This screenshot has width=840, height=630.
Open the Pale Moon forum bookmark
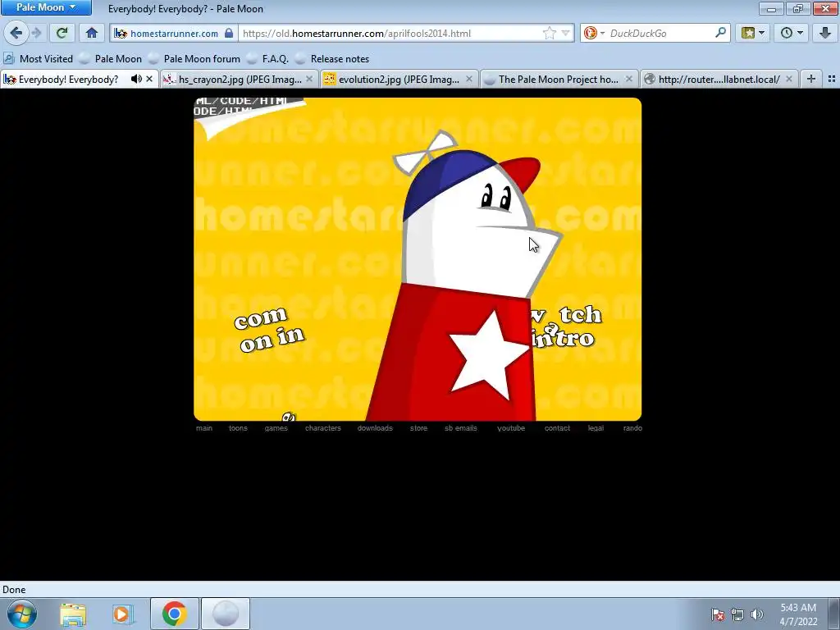pyautogui.click(x=194, y=59)
